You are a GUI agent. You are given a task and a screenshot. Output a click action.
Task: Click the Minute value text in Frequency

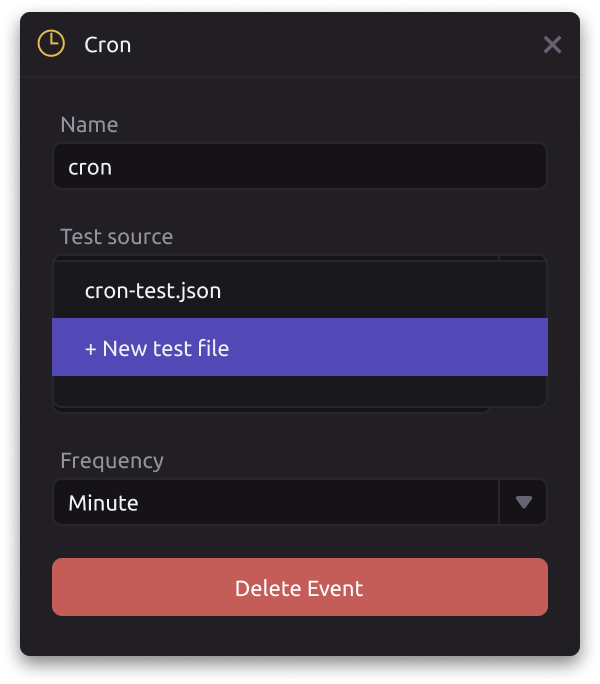tap(103, 503)
